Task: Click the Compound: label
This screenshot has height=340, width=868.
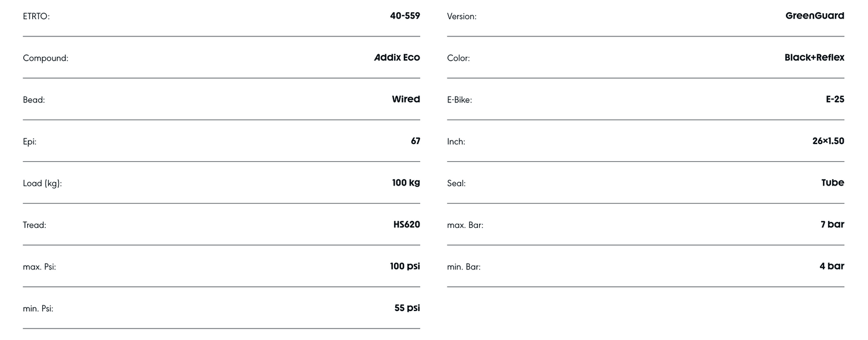Action: click(46, 58)
